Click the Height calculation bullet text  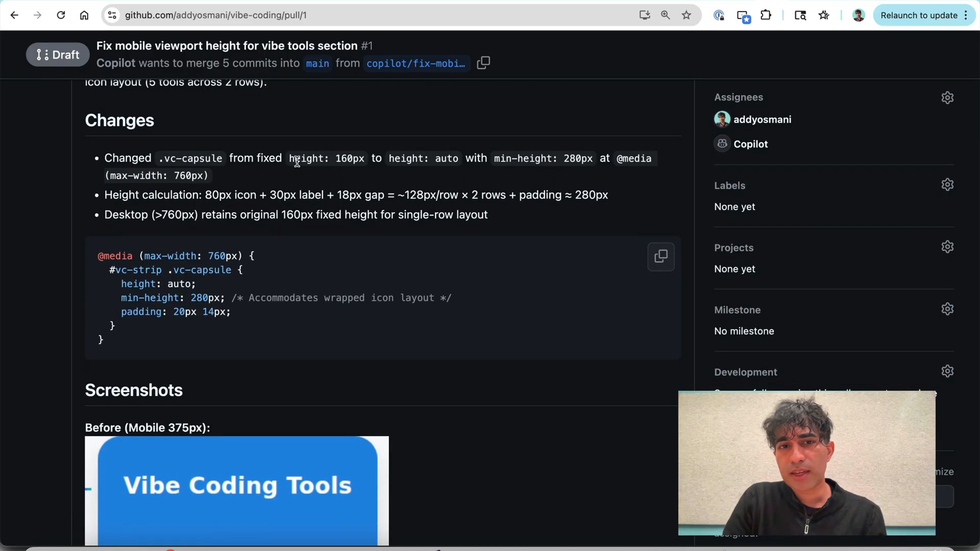356,195
